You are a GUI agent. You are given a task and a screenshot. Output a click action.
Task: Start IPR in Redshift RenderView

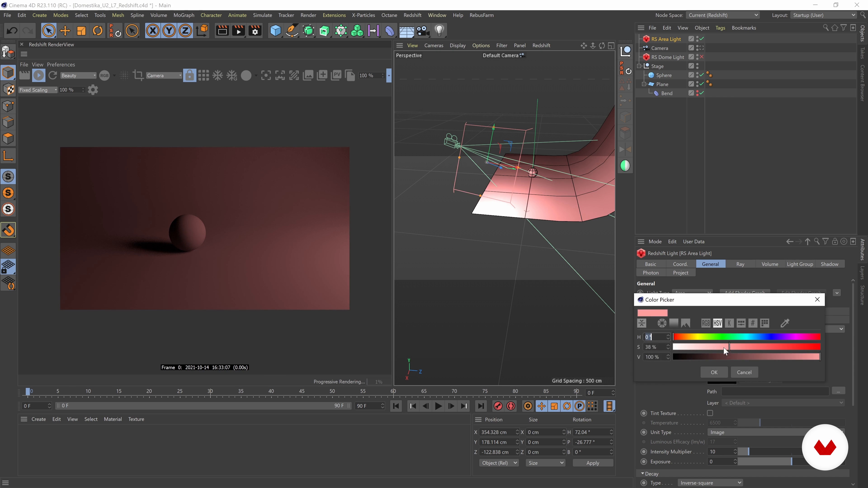coord(39,75)
